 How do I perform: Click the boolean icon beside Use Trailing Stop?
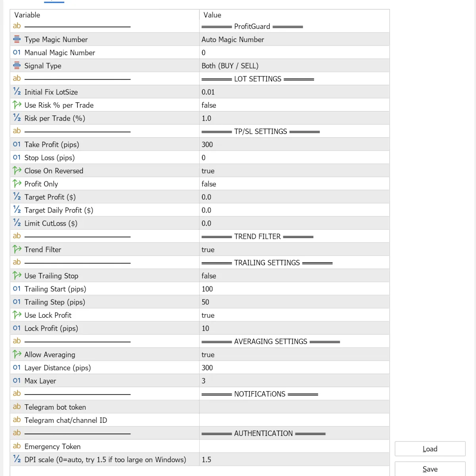[x=17, y=275]
